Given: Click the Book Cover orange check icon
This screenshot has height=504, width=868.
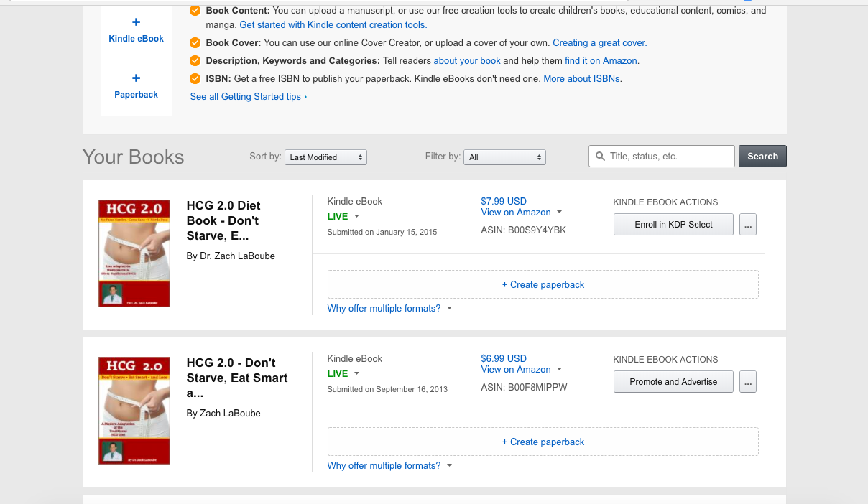Looking at the screenshot, I should point(195,42).
